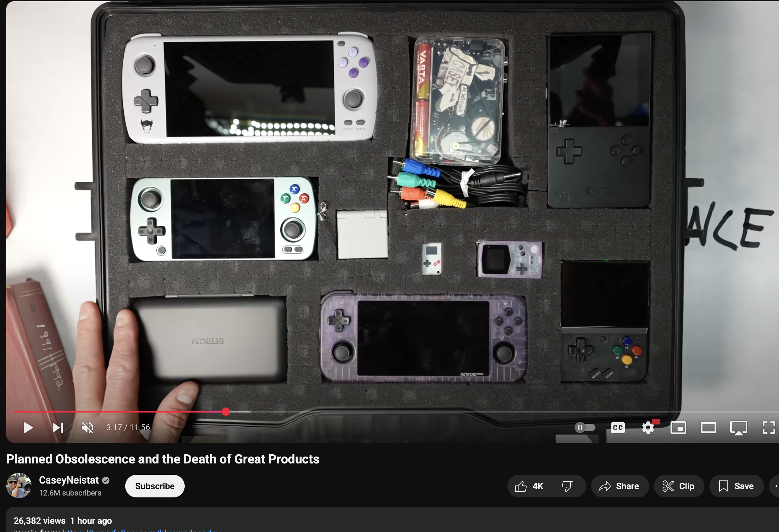Toggle the autoplay switch
This screenshot has height=532, width=779.
tap(585, 428)
